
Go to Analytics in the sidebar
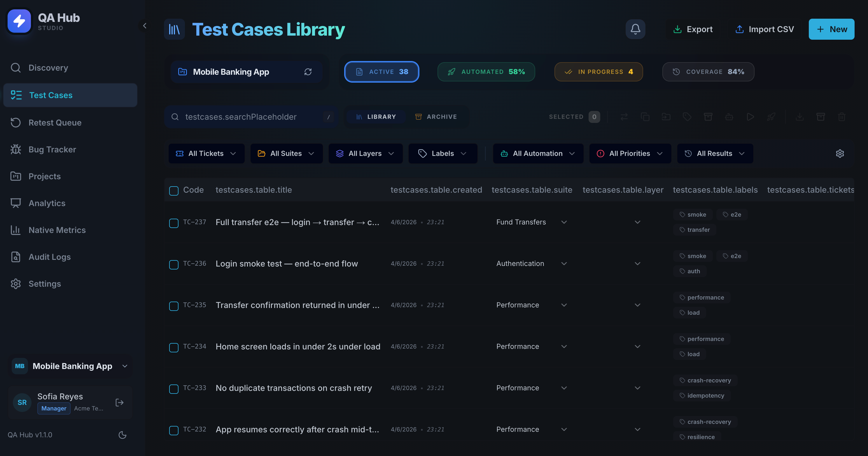click(x=70, y=203)
